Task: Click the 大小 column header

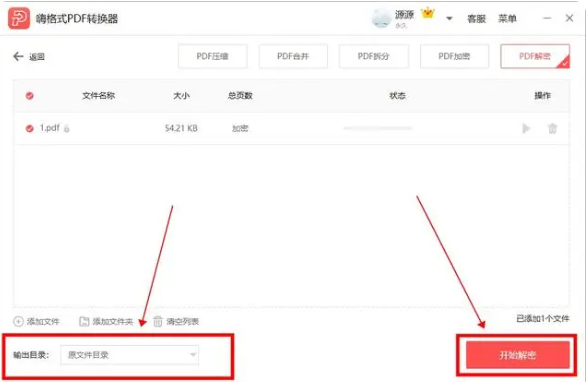Action: (181, 96)
